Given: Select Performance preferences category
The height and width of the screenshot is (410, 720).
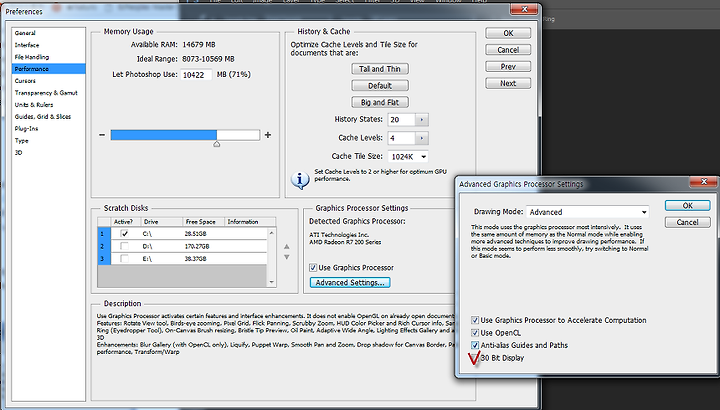Looking at the screenshot, I should (x=48, y=69).
